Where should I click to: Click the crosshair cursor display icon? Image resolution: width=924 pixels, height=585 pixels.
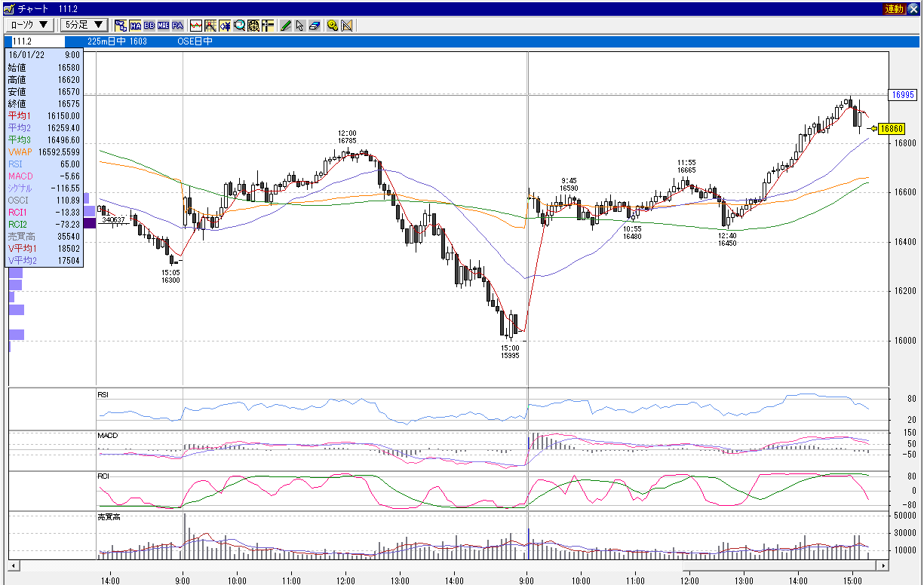pyautogui.click(x=268, y=25)
